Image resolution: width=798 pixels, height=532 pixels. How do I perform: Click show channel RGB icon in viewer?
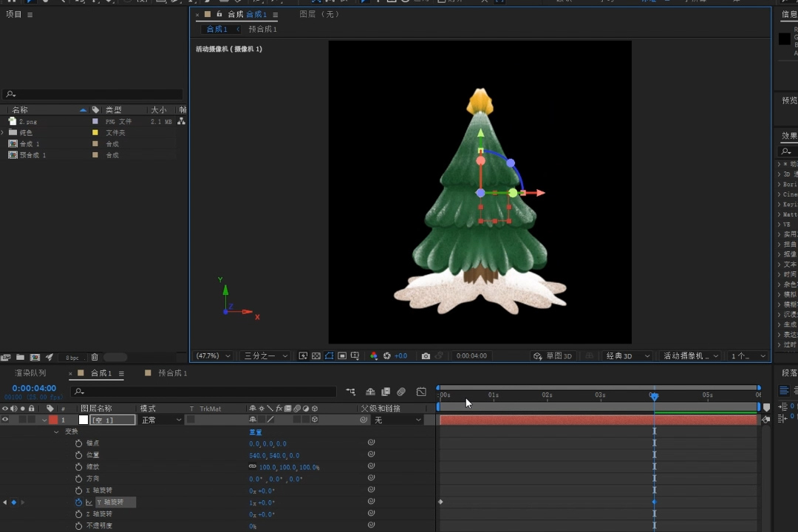click(374, 356)
